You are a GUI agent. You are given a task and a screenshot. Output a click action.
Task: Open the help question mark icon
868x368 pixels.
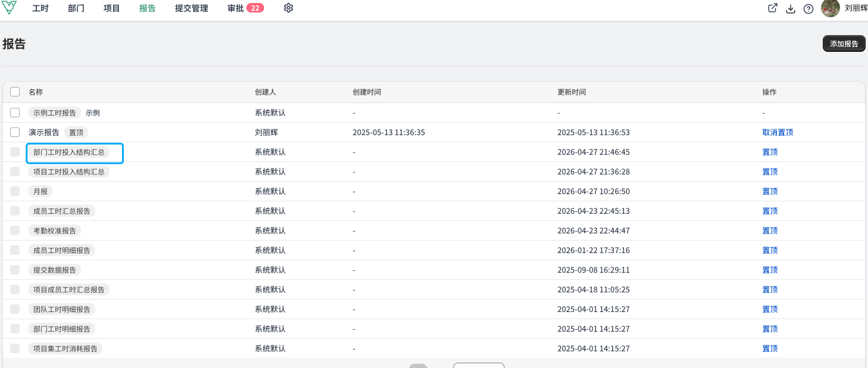pyautogui.click(x=809, y=9)
